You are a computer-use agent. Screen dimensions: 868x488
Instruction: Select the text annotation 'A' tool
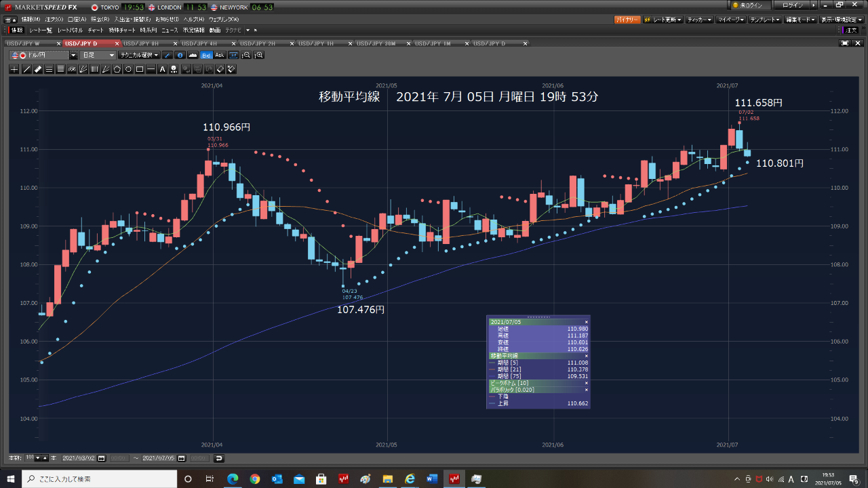(x=163, y=69)
